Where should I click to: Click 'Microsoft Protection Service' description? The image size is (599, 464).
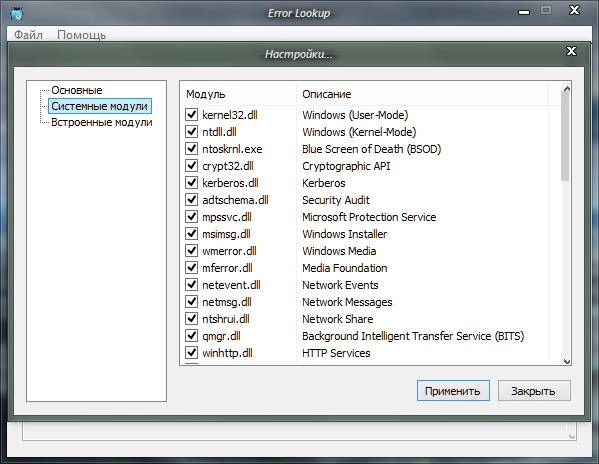(x=369, y=217)
